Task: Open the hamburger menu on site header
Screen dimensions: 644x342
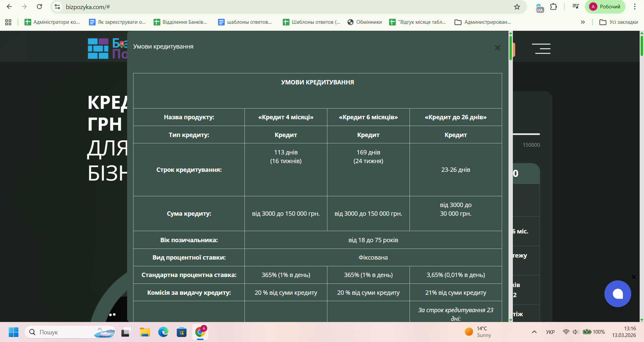Action: (x=541, y=49)
